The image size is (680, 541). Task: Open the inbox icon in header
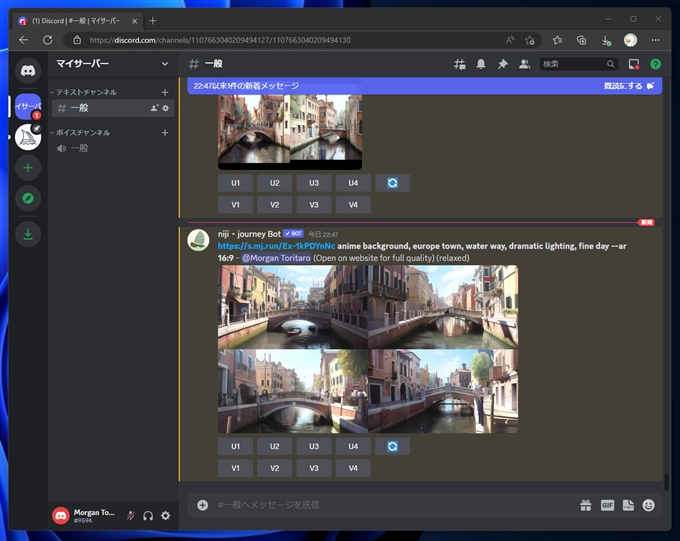[634, 64]
